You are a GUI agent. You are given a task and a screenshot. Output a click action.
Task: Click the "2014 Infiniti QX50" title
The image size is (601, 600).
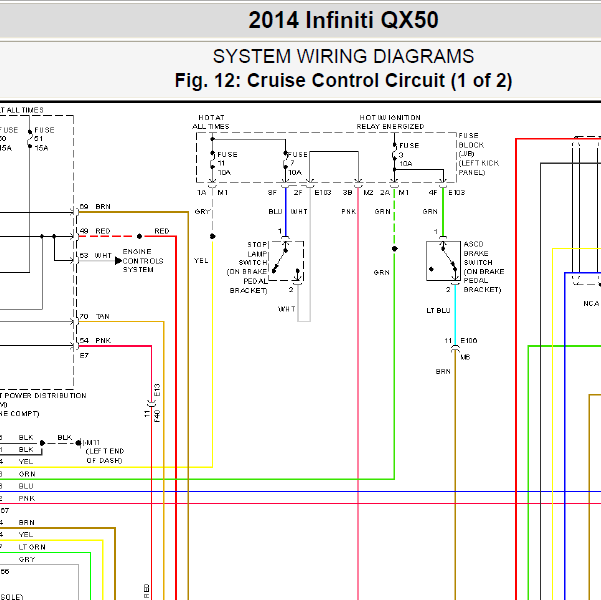343,20
